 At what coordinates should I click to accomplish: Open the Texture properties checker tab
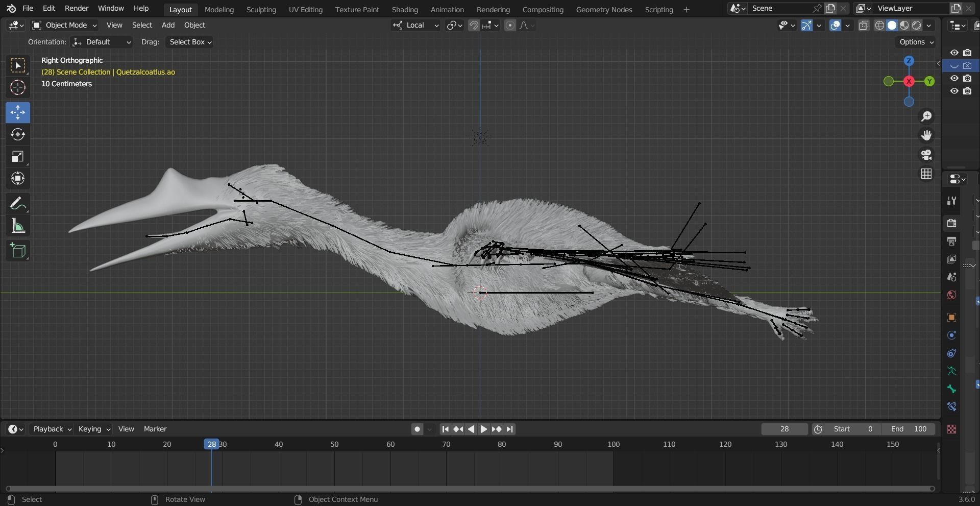click(x=951, y=429)
